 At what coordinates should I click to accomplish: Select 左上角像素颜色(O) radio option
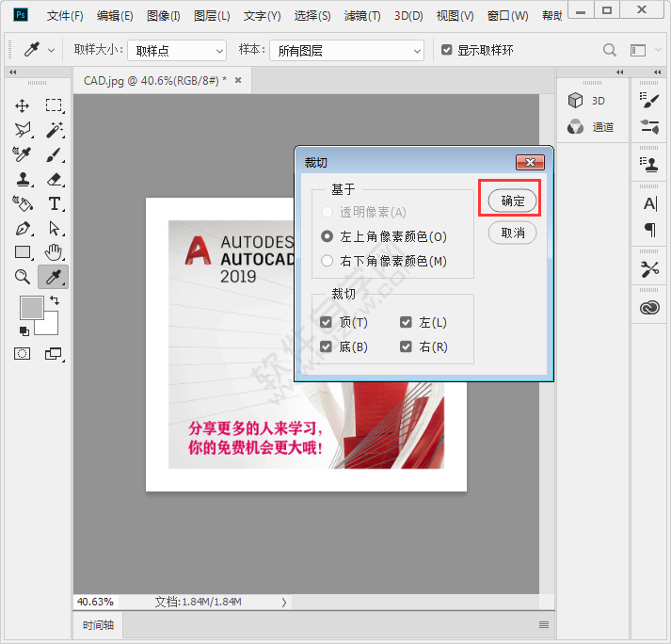pyautogui.click(x=383, y=236)
